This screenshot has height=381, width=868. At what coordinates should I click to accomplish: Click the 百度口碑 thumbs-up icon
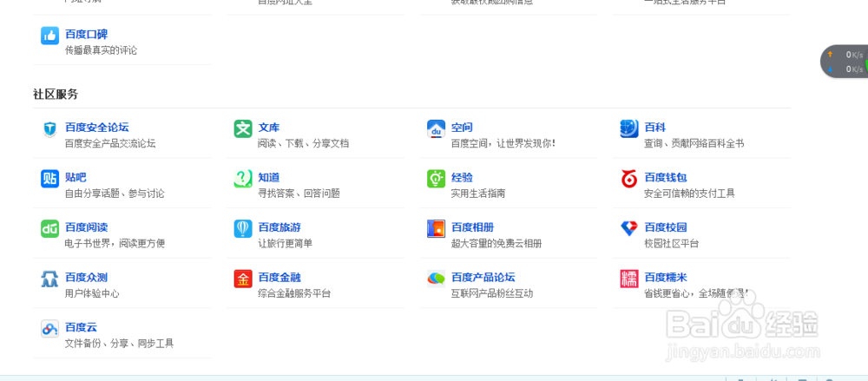pyautogui.click(x=49, y=36)
